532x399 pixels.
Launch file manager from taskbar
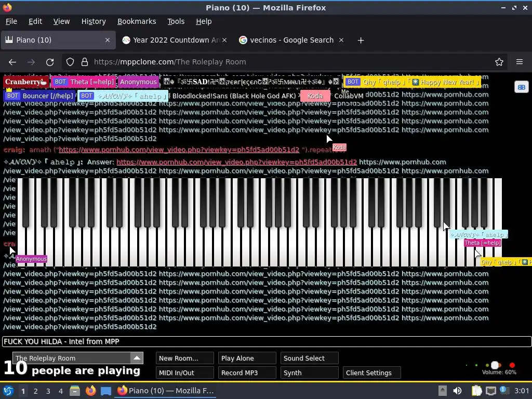[75, 391]
